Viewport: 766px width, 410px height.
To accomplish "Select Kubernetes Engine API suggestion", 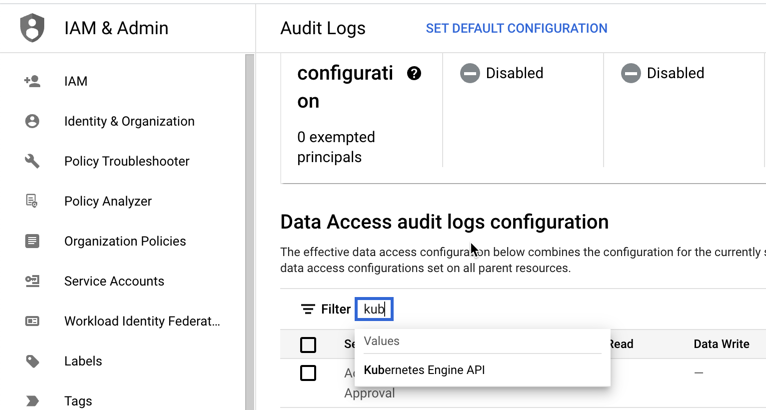I will tap(425, 370).
